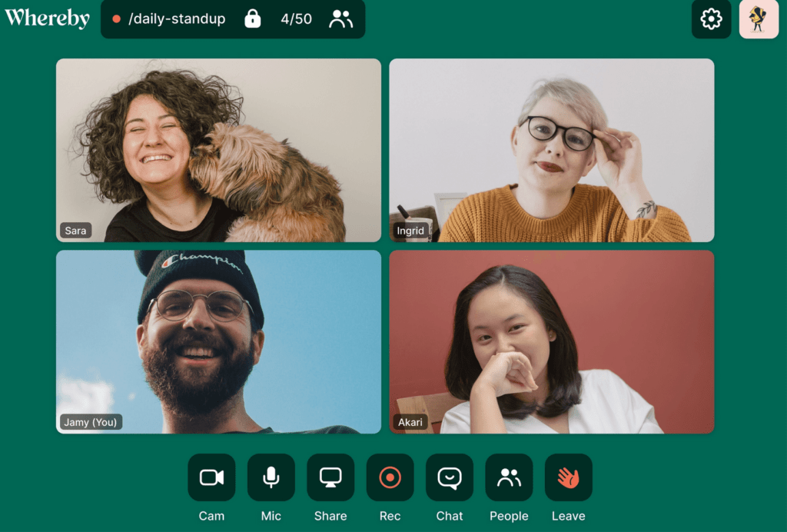Open the People list in bottom toolbar

[x=509, y=477]
